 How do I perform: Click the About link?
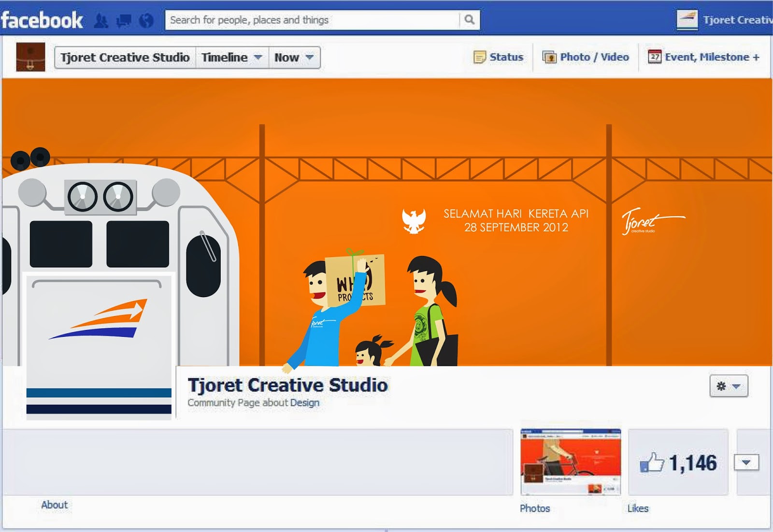(55, 505)
